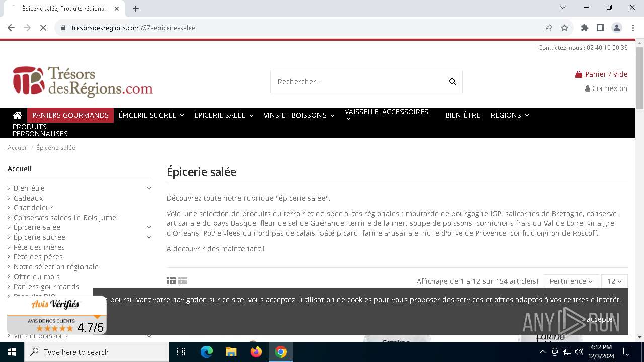Open ÉPICERIE SALÉE navigation dropdown
This screenshot has width=644, height=362.
coord(224,115)
